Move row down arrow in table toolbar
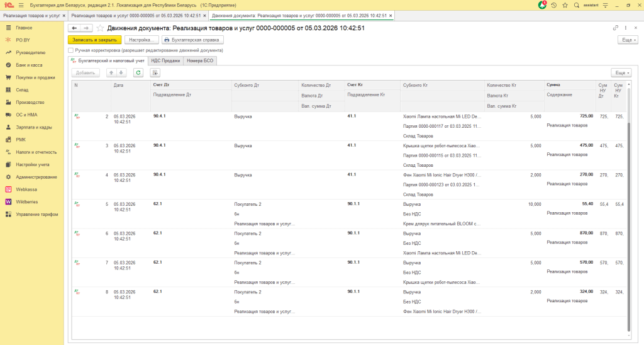 [x=121, y=73]
